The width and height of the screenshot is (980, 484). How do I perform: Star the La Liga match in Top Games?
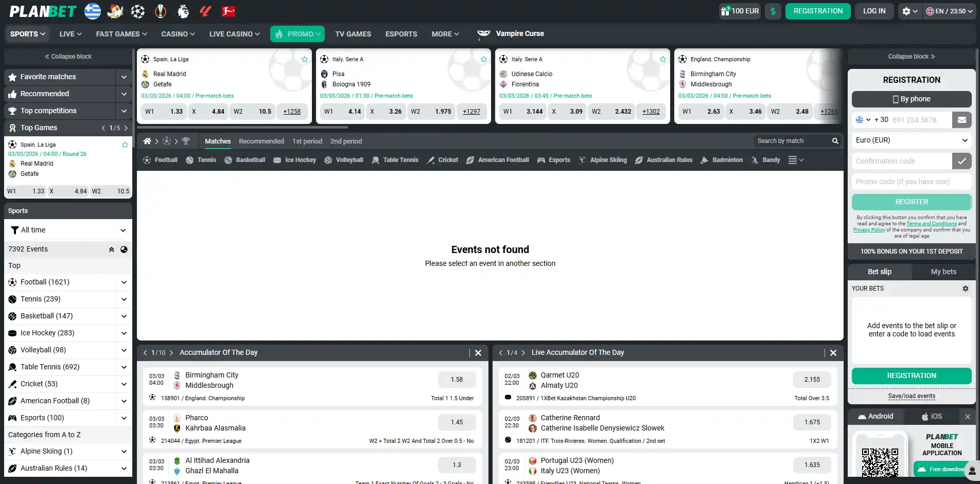(x=125, y=145)
